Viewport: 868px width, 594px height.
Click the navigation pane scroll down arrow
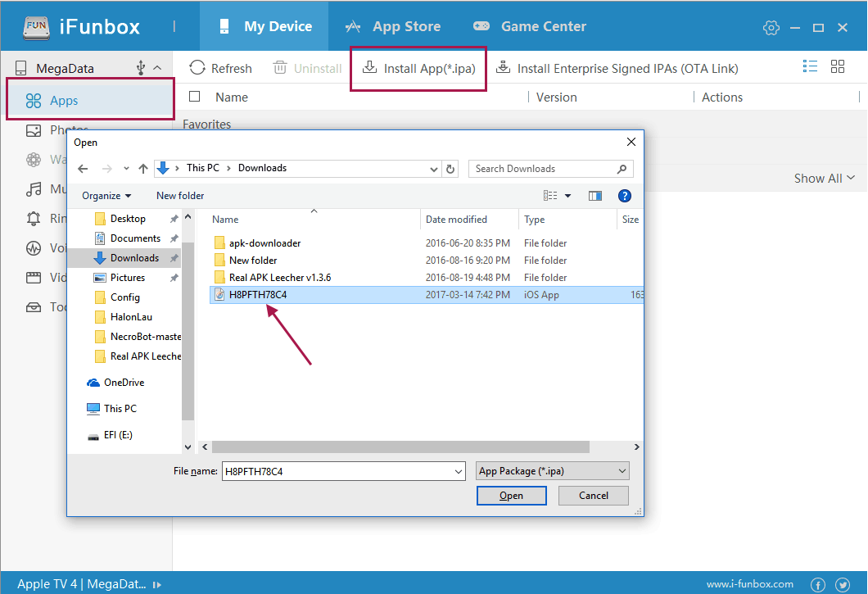point(188,447)
